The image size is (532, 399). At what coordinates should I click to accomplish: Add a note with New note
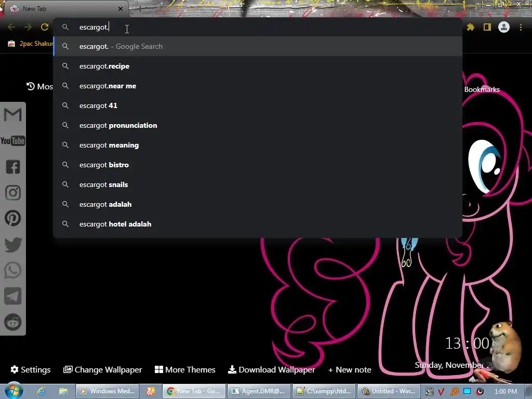(350, 370)
